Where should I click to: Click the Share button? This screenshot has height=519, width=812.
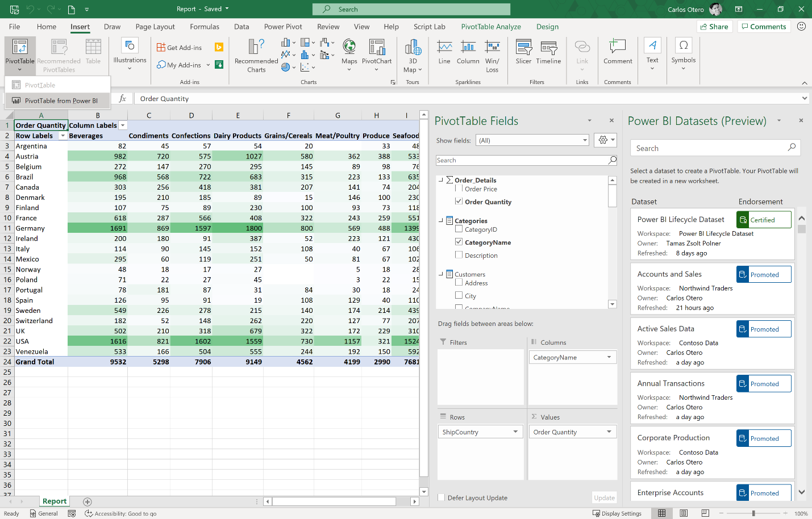714,27
